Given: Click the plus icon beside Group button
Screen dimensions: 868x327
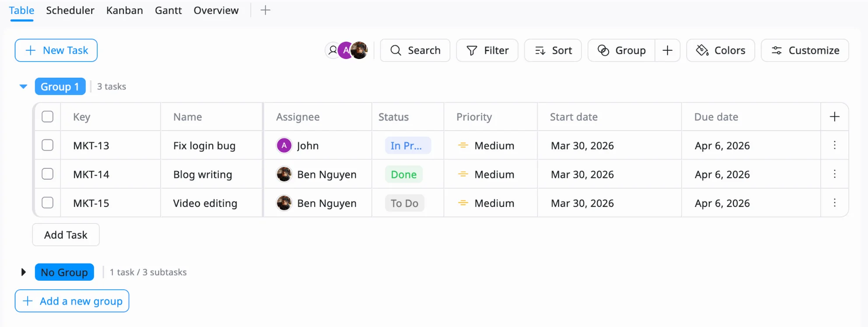Looking at the screenshot, I should (x=667, y=50).
